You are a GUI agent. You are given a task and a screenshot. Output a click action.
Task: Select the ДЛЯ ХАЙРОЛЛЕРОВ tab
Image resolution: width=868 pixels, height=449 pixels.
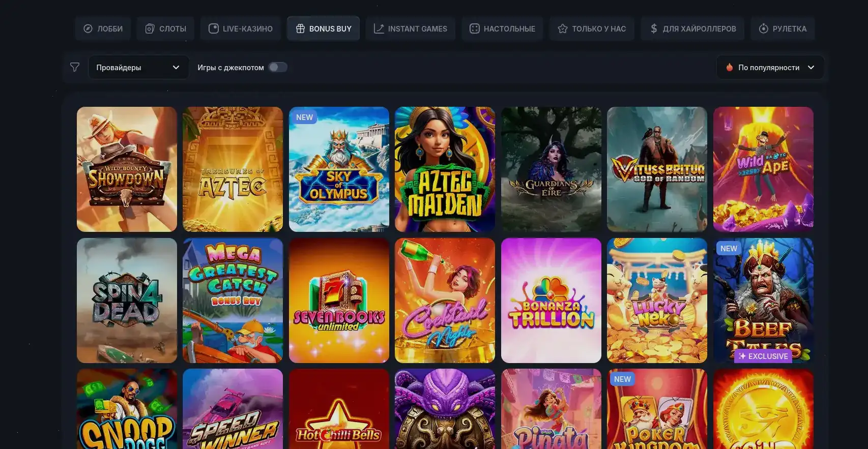coord(692,28)
